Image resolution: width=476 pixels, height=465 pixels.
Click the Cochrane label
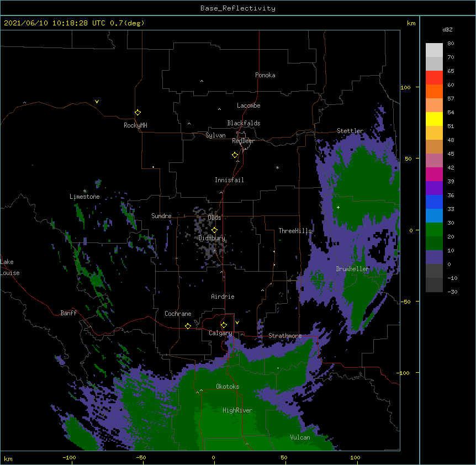(x=178, y=314)
